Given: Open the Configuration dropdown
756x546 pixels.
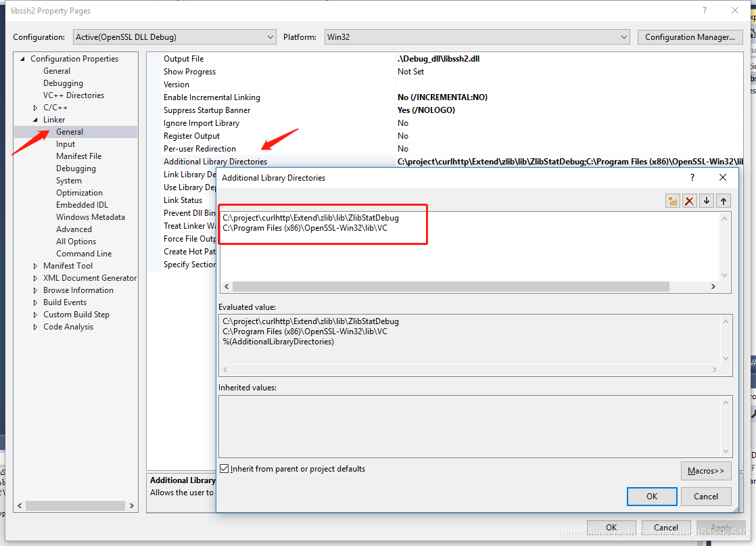Looking at the screenshot, I should (x=270, y=37).
